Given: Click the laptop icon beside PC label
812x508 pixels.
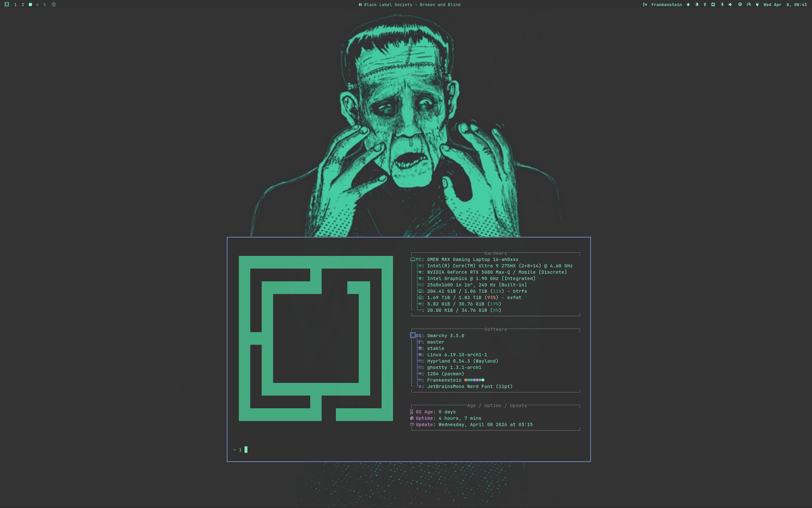Looking at the screenshot, I should point(413,259).
